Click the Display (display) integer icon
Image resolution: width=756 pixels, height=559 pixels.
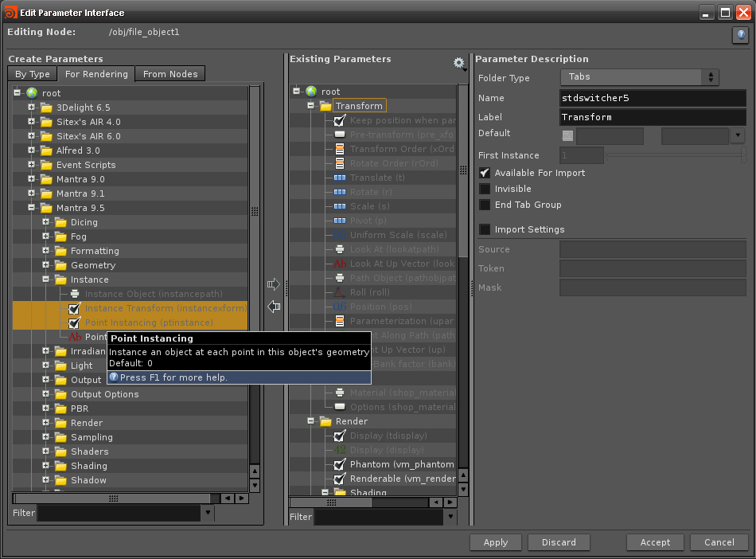point(340,450)
